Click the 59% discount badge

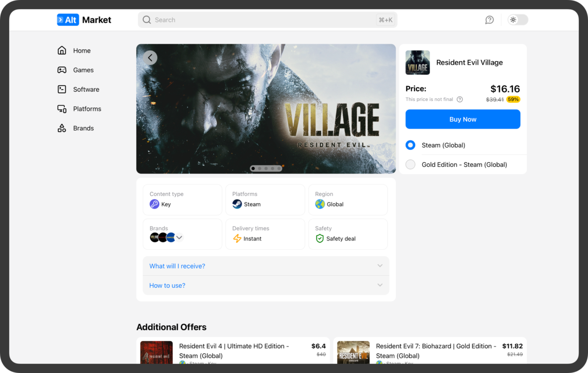[513, 100]
